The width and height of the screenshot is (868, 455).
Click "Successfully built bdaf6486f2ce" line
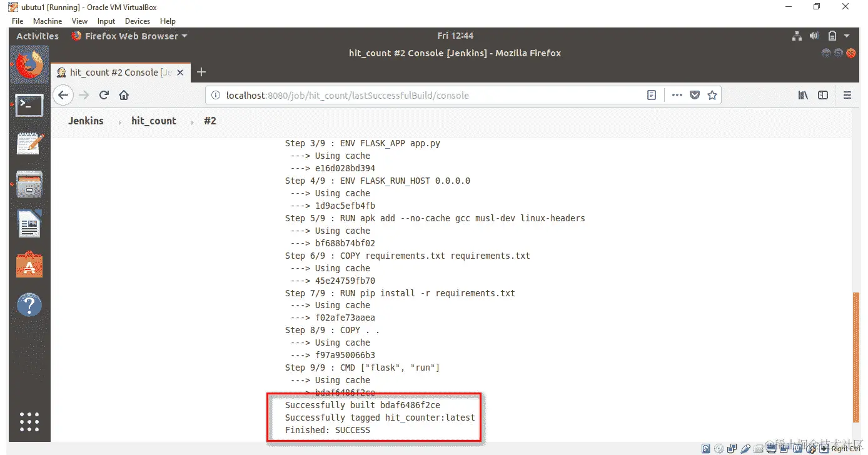tap(363, 405)
